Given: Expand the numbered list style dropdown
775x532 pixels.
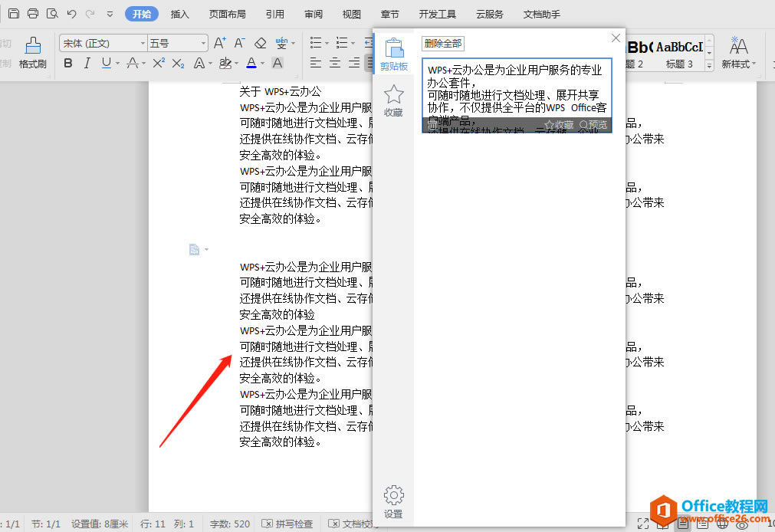Looking at the screenshot, I should click(x=353, y=44).
